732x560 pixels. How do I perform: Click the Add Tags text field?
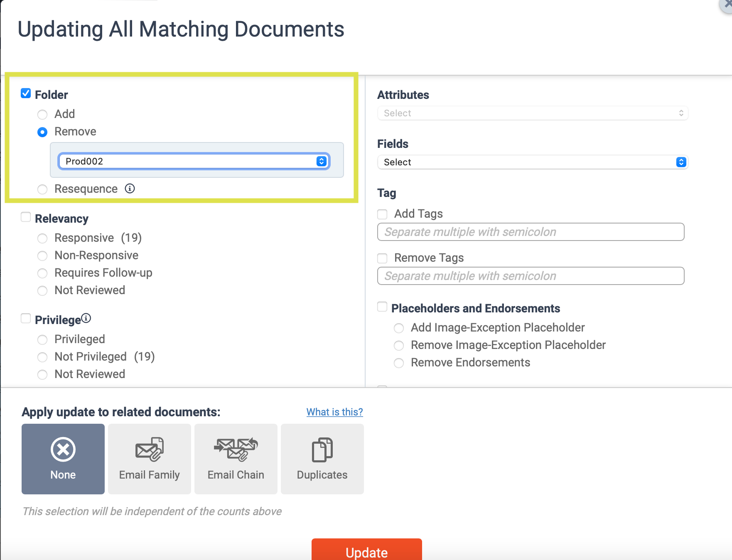tap(531, 232)
